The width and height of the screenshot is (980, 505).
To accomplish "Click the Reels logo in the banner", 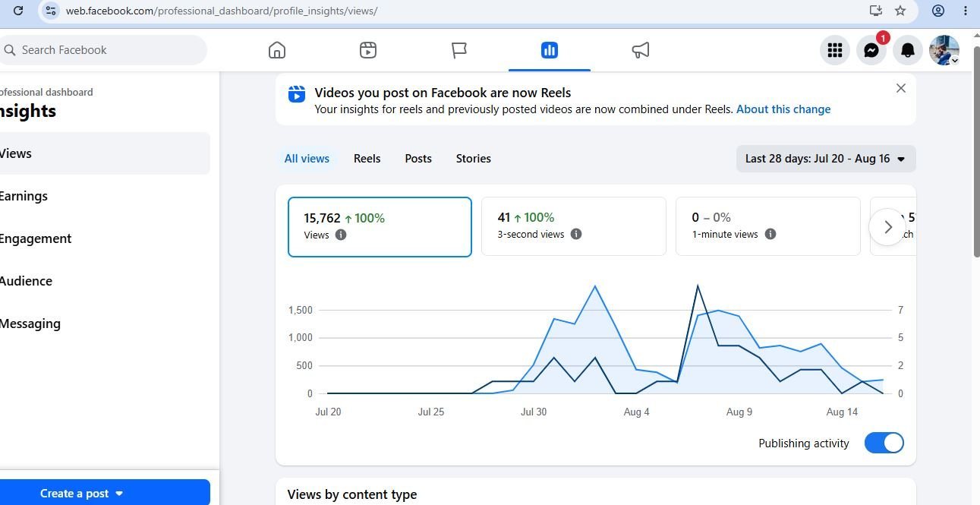I will tap(297, 93).
